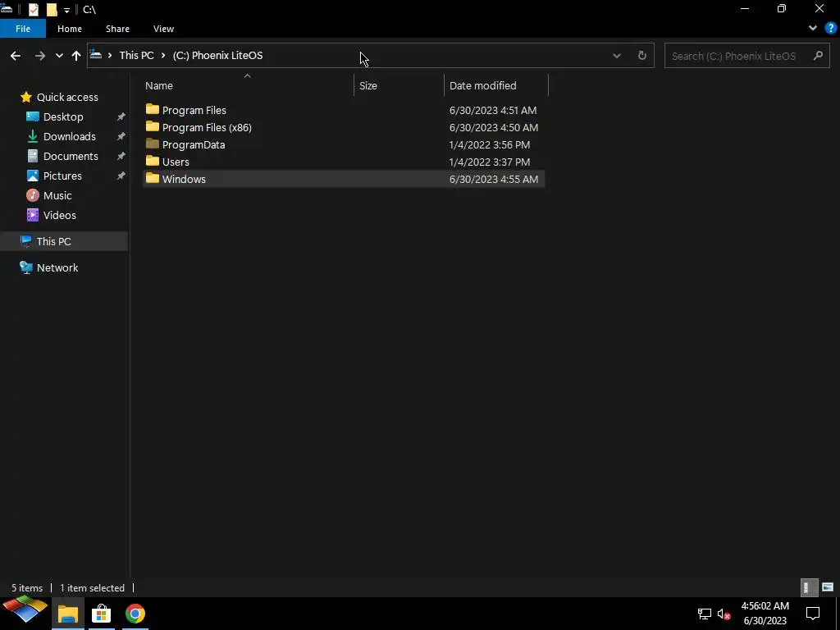
Task: Open the Action Center notifications icon
Action: (813, 614)
